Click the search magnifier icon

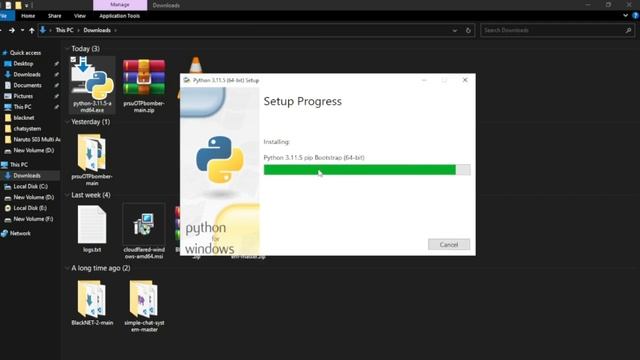coord(628,30)
